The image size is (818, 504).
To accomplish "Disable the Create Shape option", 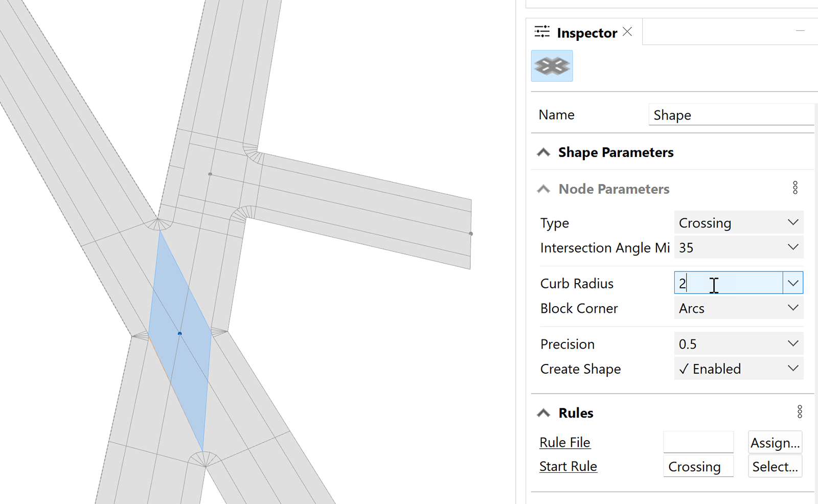I will (793, 368).
